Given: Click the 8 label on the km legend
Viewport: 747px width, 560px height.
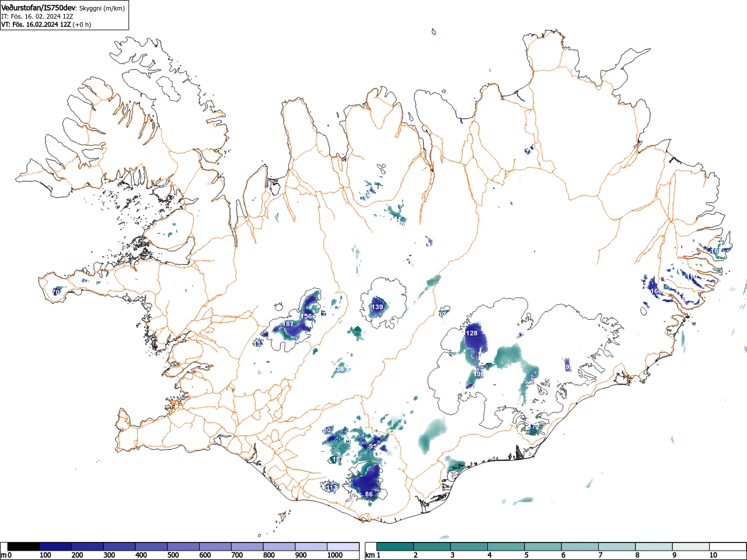Looking at the screenshot, I should (637, 555).
